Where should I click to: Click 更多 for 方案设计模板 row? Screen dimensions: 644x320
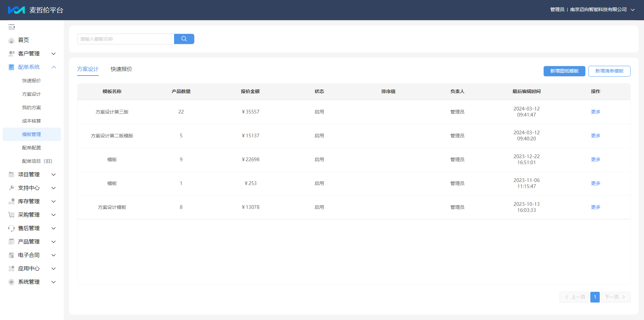click(596, 207)
